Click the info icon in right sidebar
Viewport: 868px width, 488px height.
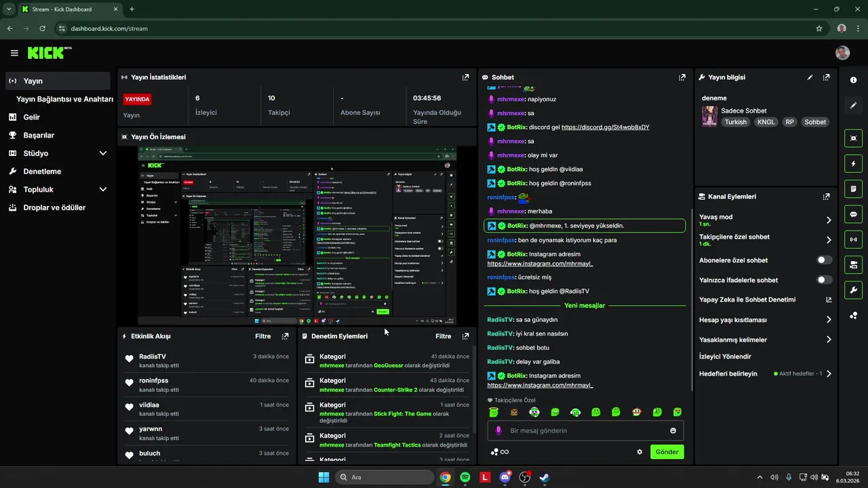853,80
